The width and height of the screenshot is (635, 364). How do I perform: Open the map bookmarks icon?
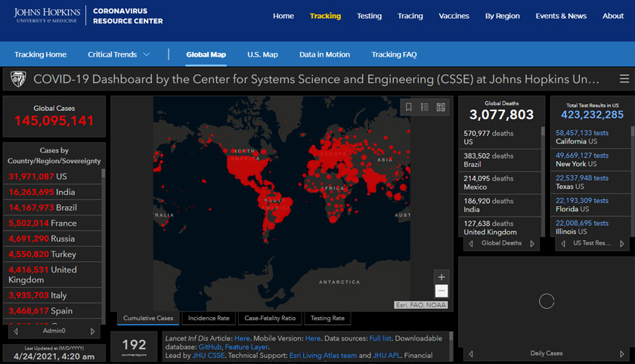coord(409,107)
